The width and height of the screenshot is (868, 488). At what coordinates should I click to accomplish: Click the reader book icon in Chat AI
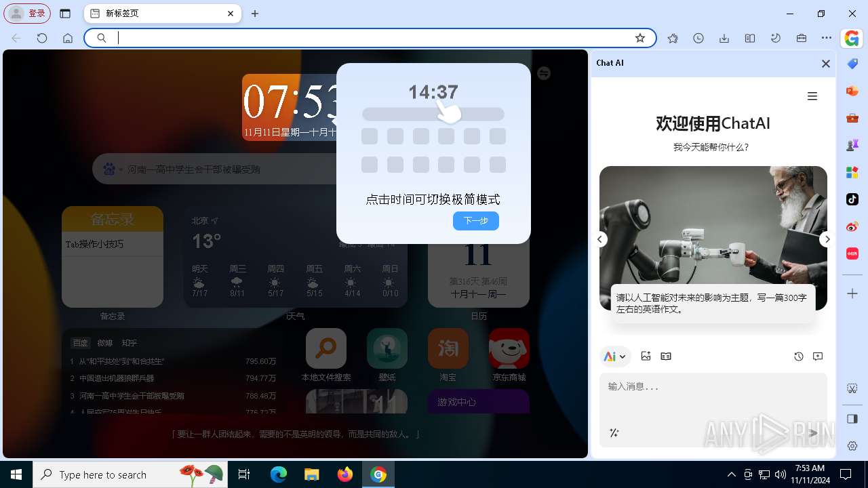(666, 356)
